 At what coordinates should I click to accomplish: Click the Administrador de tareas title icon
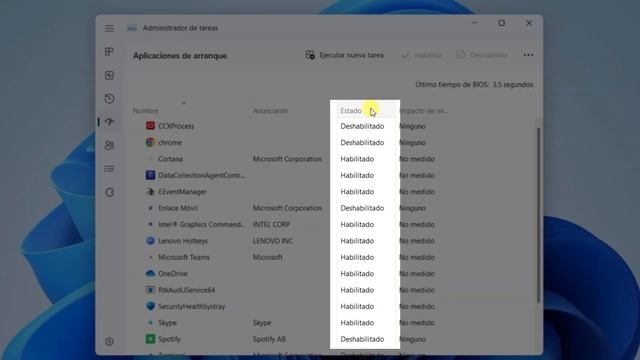[x=131, y=28]
